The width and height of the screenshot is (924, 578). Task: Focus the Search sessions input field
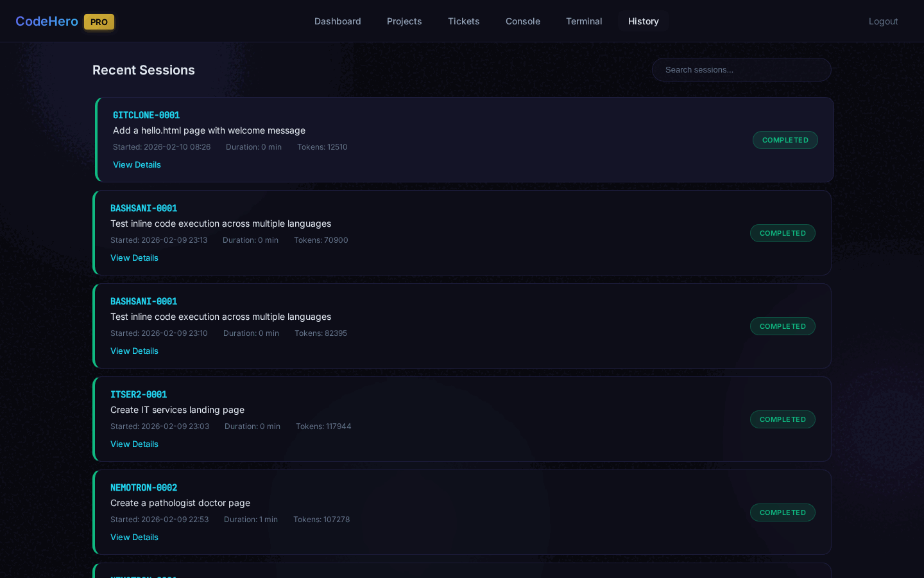click(741, 70)
